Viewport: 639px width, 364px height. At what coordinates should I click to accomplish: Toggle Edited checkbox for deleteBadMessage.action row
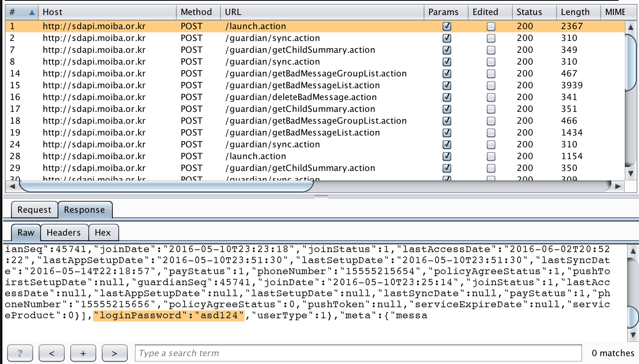click(491, 97)
